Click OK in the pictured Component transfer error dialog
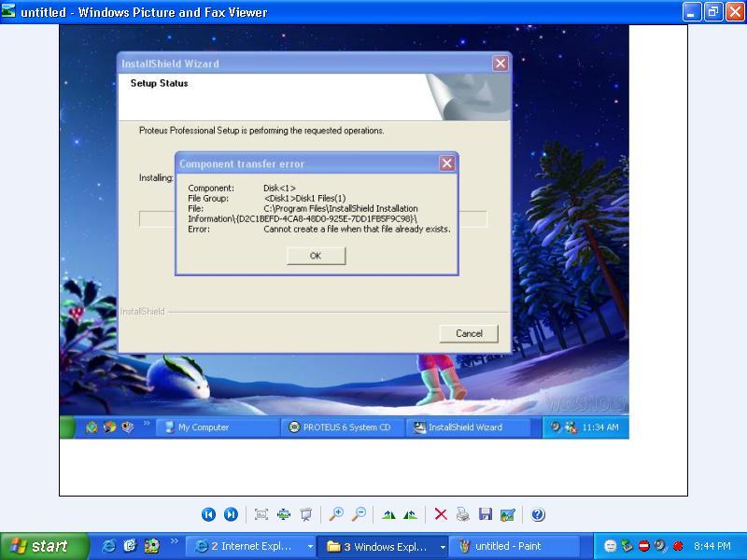Viewport: 747px width, 560px height. (x=316, y=256)
